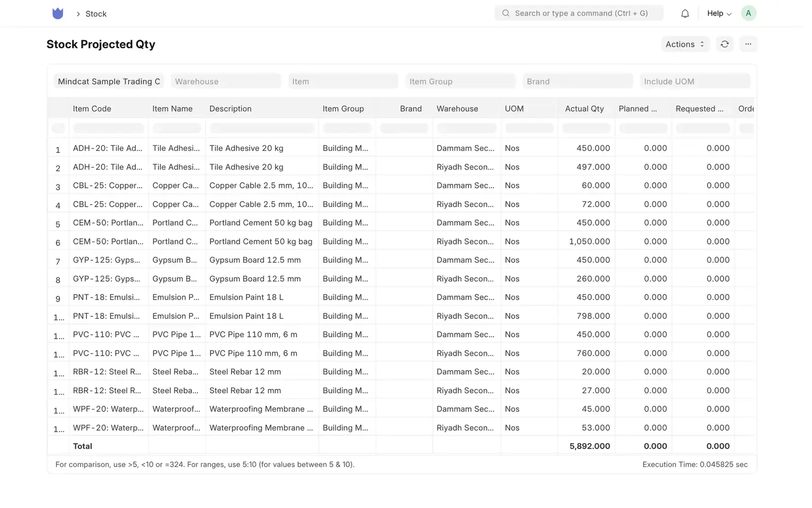Click Actual Qty value 53.000

(596, 428)
